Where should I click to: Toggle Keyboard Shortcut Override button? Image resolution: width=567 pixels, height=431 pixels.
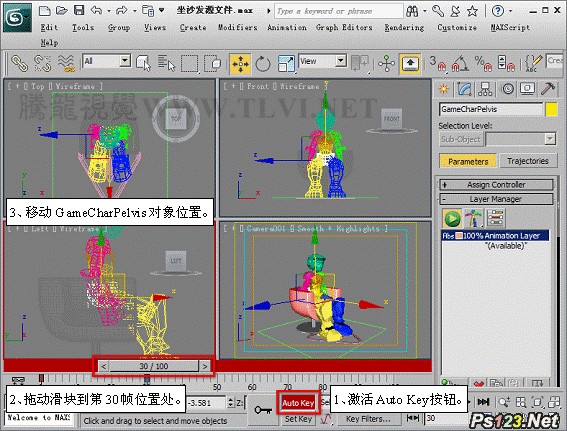[x=410, y=63]
